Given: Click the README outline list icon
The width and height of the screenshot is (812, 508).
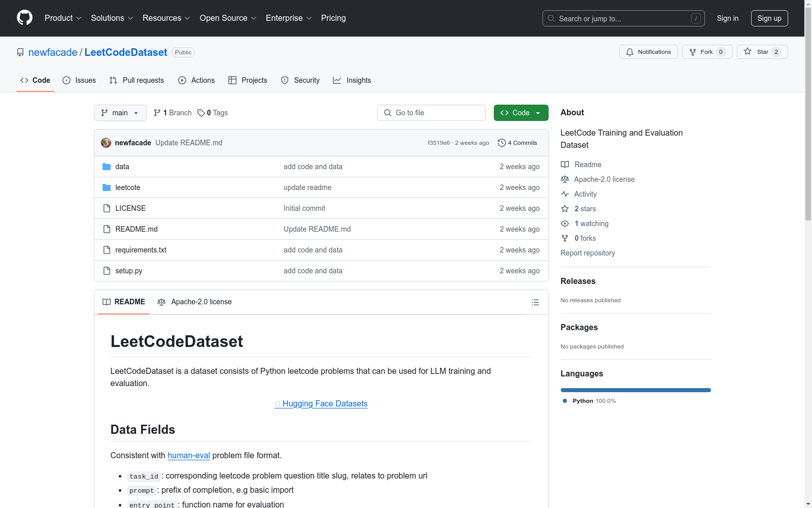Looking at the screenshot, I should pos(535,302).
